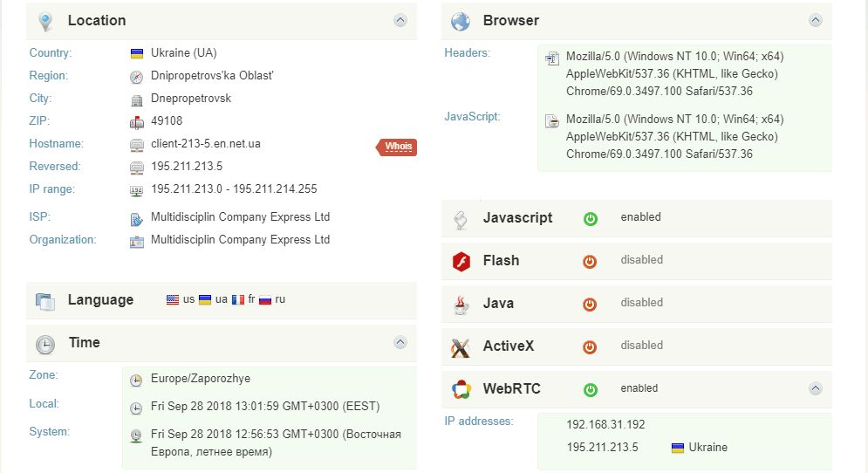The image size is (868, 473).
Task: Click the Time clock icon
Action: point(45,344)
